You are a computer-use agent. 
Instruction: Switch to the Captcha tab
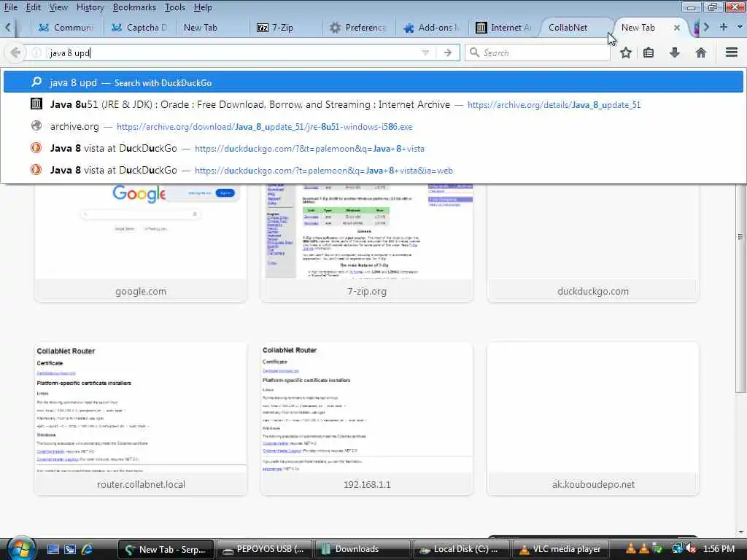(140, 28)
